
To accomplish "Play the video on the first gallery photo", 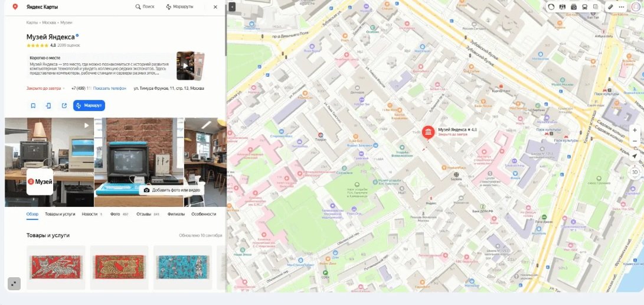I will pos(86,125).
